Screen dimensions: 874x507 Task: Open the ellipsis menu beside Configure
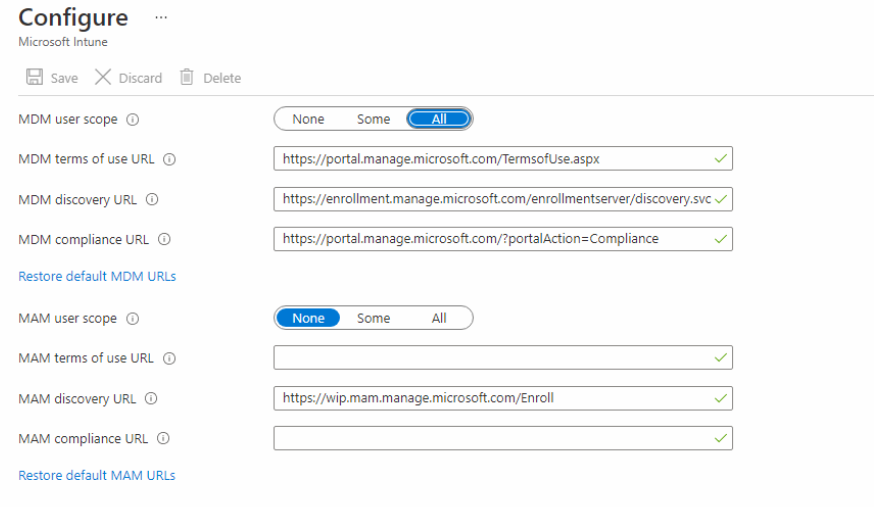click(161, 17)
